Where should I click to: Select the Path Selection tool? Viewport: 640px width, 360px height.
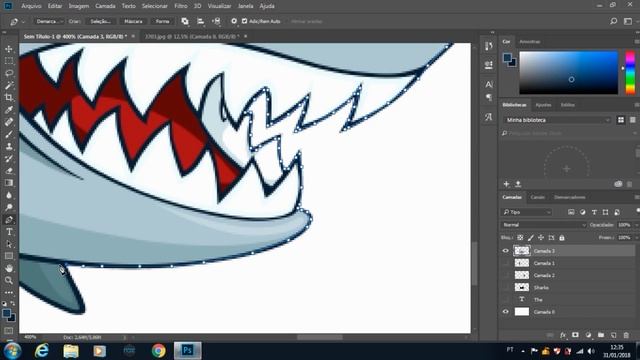click(x=9, y=244)
